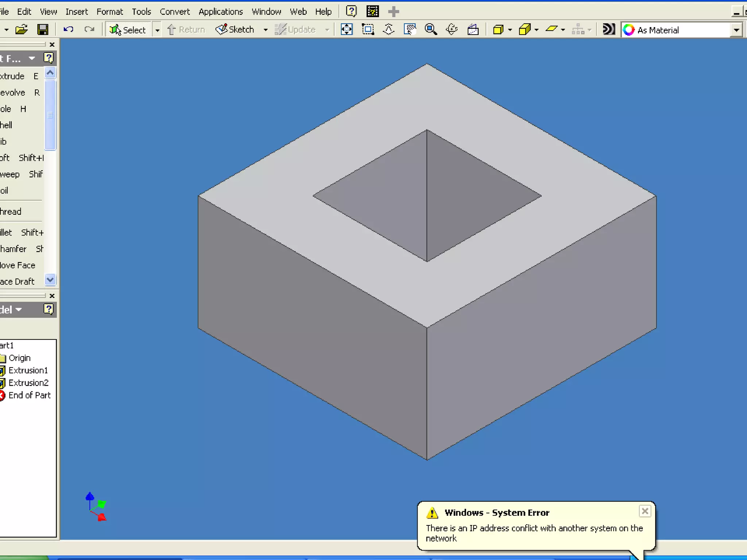The image size is (747, 560).
Task: Click the Undo arrow icon
Action: coord(68,30)
